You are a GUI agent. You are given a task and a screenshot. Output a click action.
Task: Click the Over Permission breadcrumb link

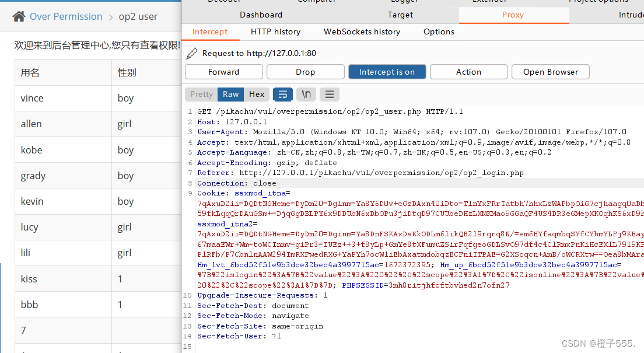tap(66, 16)
